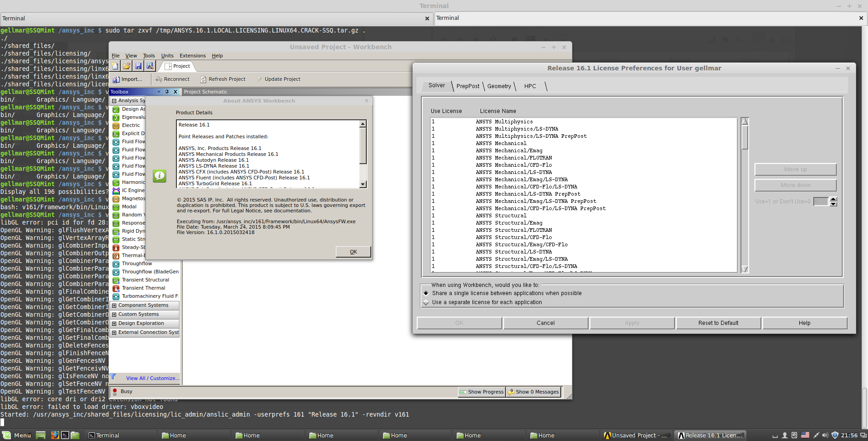
Task: Click the New Project icon in Workbench toolbar
Action: coord(115,66)
